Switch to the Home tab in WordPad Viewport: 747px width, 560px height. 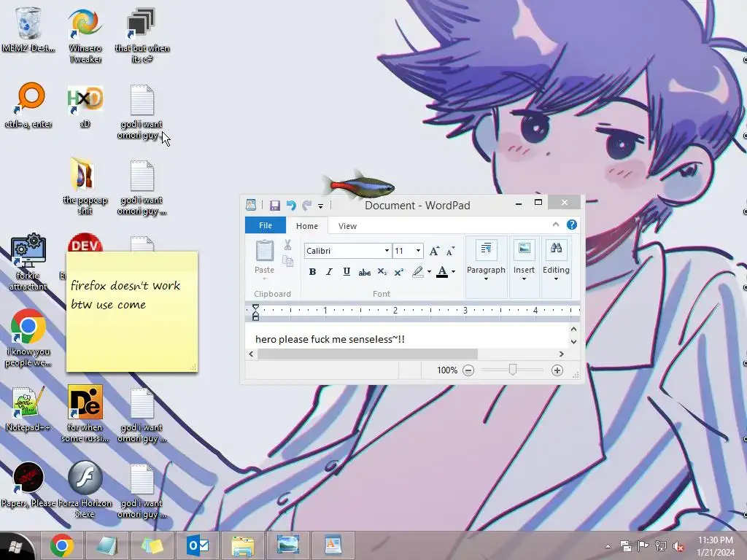click(x=307, y=226)
